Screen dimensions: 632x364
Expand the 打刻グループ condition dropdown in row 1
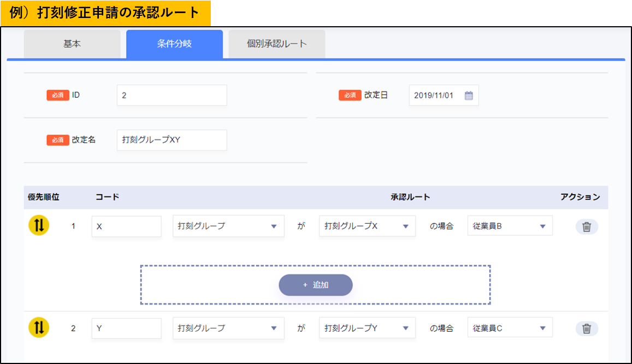(228, 226)
